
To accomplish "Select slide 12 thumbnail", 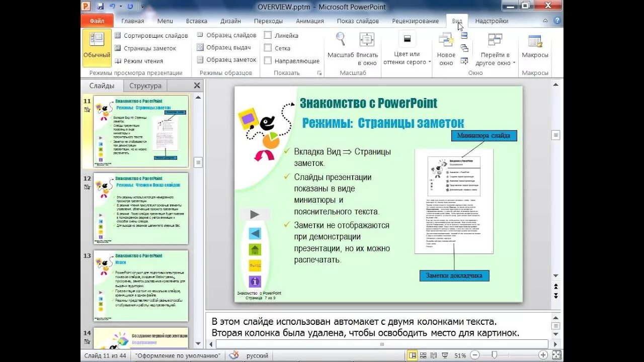I will pyautogui.click(x=141, y=208).
